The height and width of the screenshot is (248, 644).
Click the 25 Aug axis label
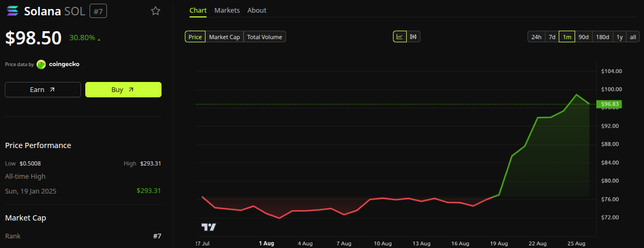pos(577,243)
